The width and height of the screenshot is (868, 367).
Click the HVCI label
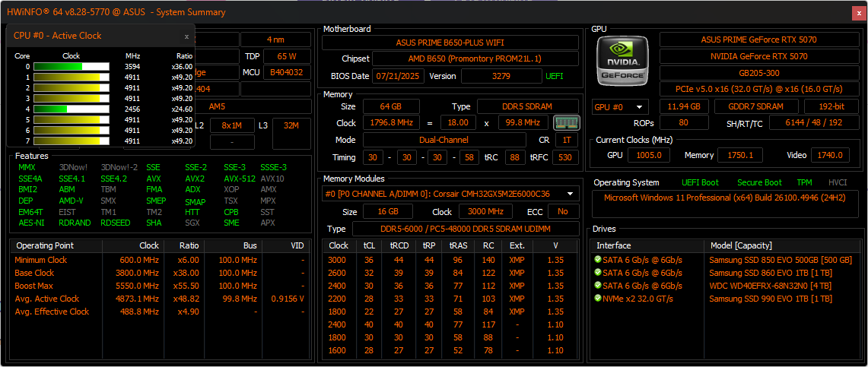[x=838, y=182]
